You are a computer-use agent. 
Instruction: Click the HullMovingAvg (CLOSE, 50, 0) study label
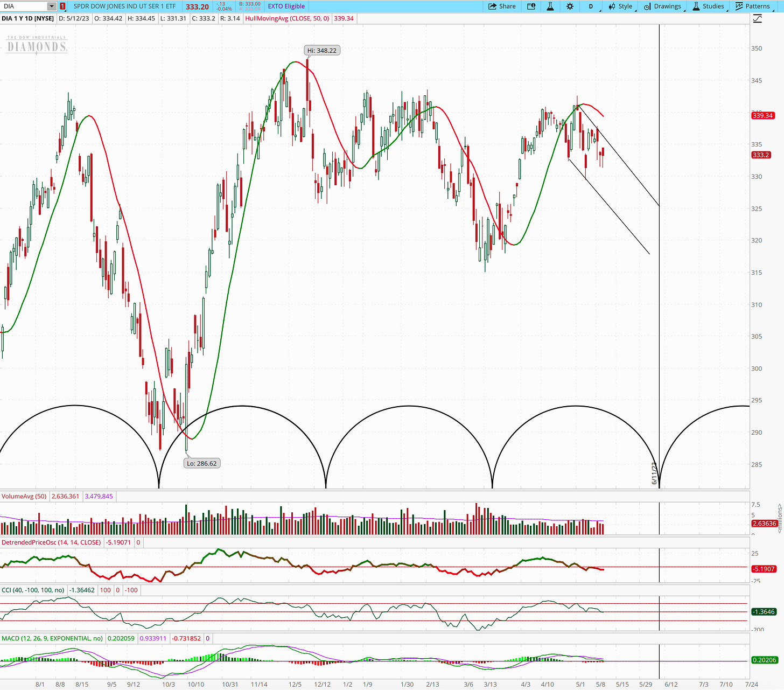[x=288, y=18]
